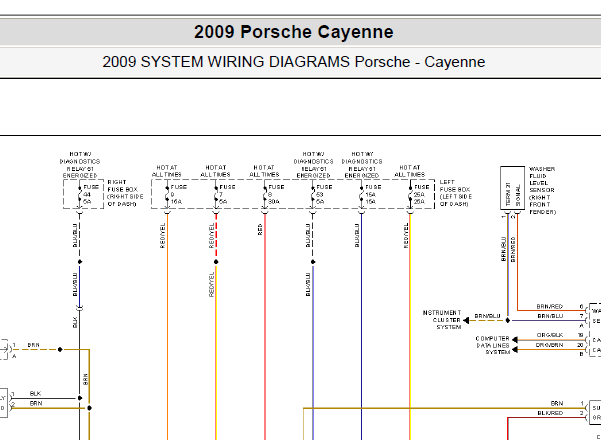Image resolution: width=601 pixels, height=440 pixels.
Task: Click the lower BLK/BLU label on the blue Fuse 53 wire
Action: [308, 284]
